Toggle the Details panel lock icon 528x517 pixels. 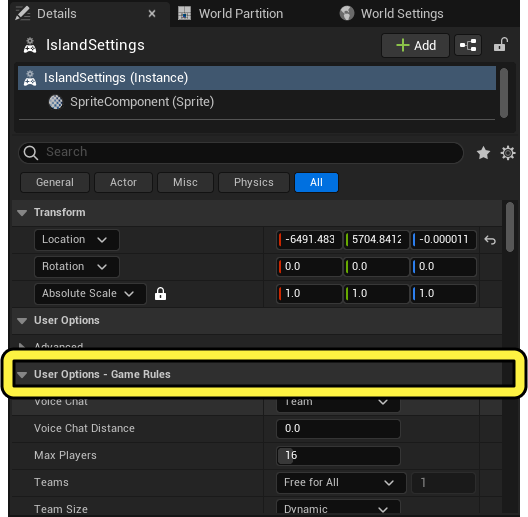click(x=500, y=45)
